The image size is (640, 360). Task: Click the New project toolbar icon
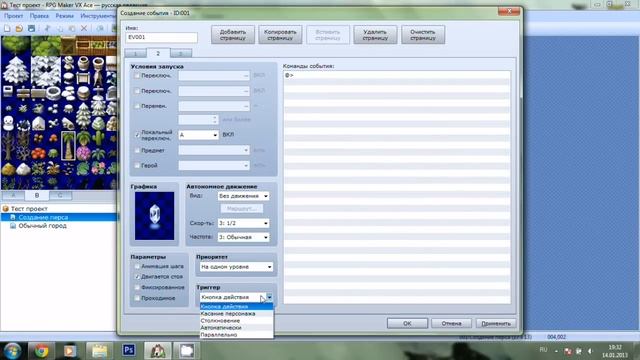pyautogui.click(x=7, y=28)
